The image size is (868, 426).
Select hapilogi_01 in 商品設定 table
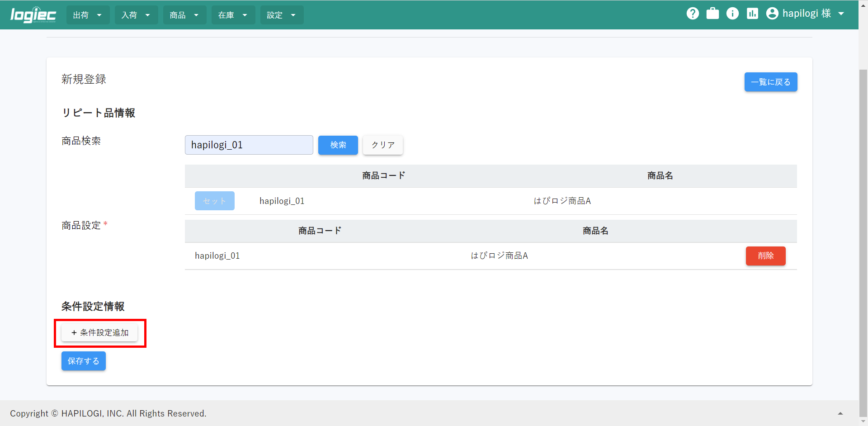click(x=217, y=256)
